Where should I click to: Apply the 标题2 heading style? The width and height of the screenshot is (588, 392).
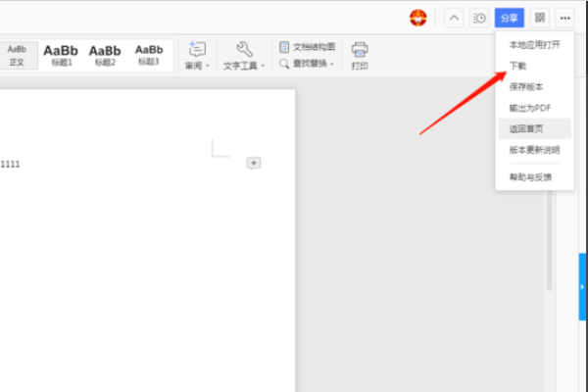click(x=105, y=56)
